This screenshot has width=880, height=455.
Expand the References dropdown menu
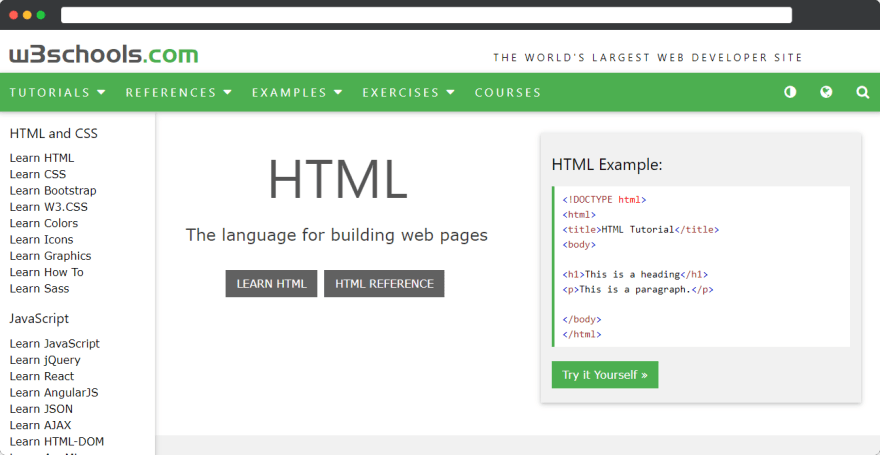pyautogui.click(x=179, y=93)
